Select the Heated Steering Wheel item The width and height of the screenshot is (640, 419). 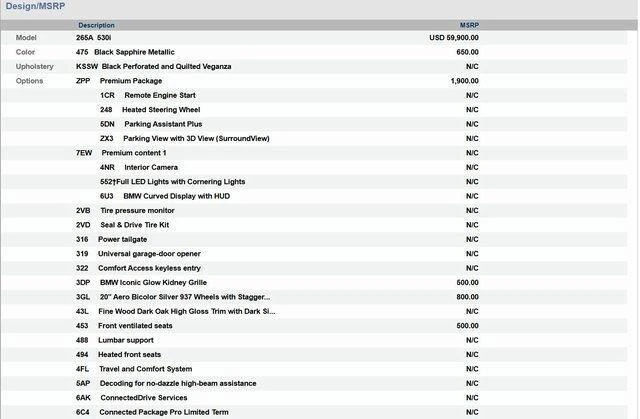(x=160, y=109)
